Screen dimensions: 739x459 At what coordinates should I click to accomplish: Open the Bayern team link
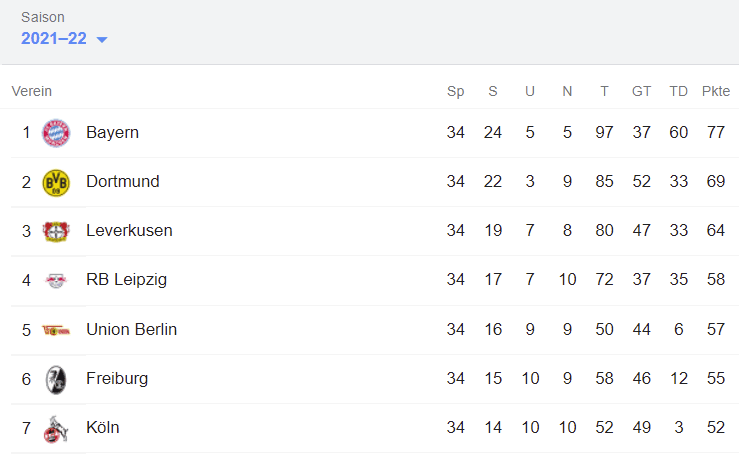[112, 133]
